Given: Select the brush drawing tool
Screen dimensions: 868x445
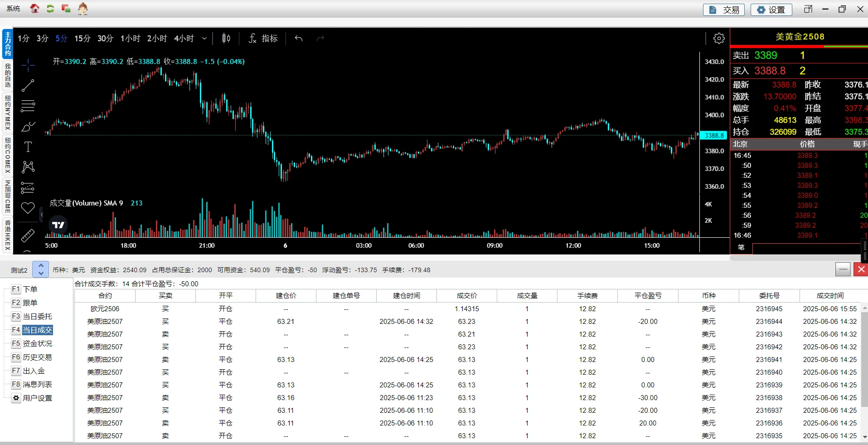Looking at the screenshot, I should (28, 126).
